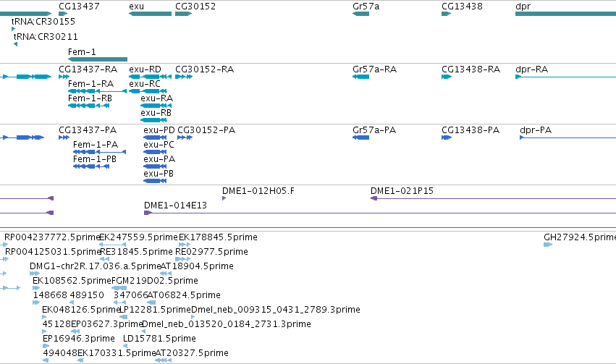Click the exu gene feature bar
616x364 pixels.
[150, 14]
